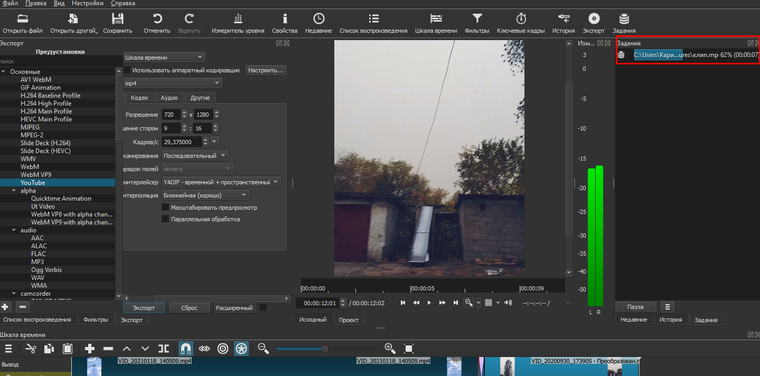
Task: Click the Настроить... button
Action: [x=266, y=70]
